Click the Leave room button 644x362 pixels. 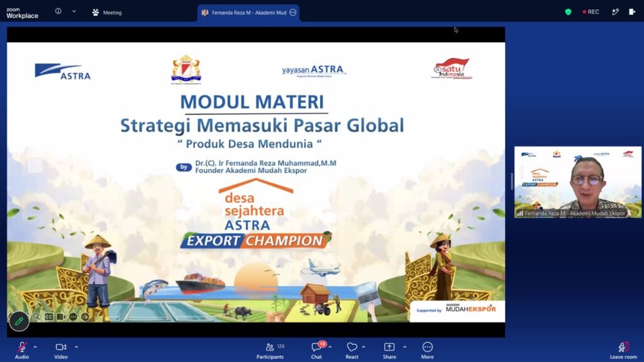click(623, 351)
